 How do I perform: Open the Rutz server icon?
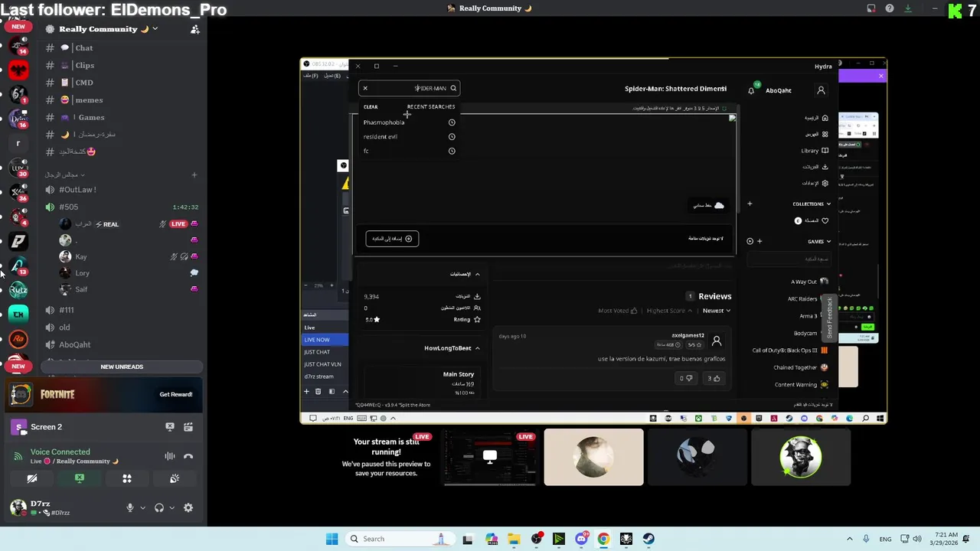click(x=18, y=289)
